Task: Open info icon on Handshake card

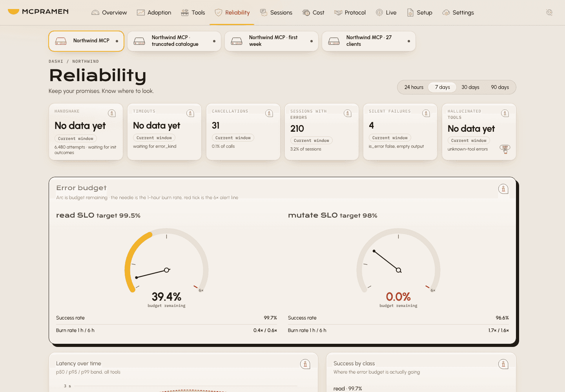Action: click(x=112, y=113)
